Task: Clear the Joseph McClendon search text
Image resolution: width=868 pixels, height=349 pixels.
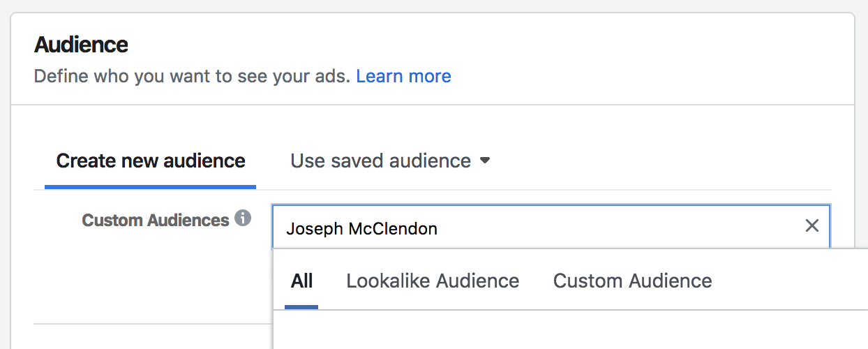Action: [812, 225]
